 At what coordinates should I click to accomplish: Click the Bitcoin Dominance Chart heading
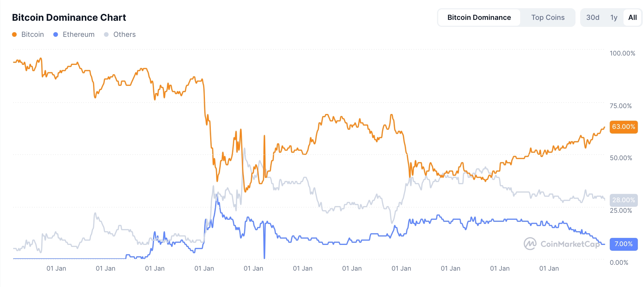pyautogui.click(x=69, y=18)
